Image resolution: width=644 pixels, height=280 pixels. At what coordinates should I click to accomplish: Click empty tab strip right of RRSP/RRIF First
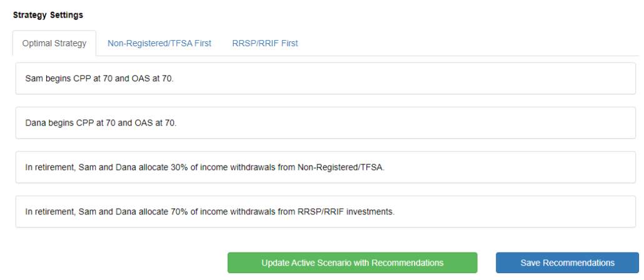click(x=469, y=43)
